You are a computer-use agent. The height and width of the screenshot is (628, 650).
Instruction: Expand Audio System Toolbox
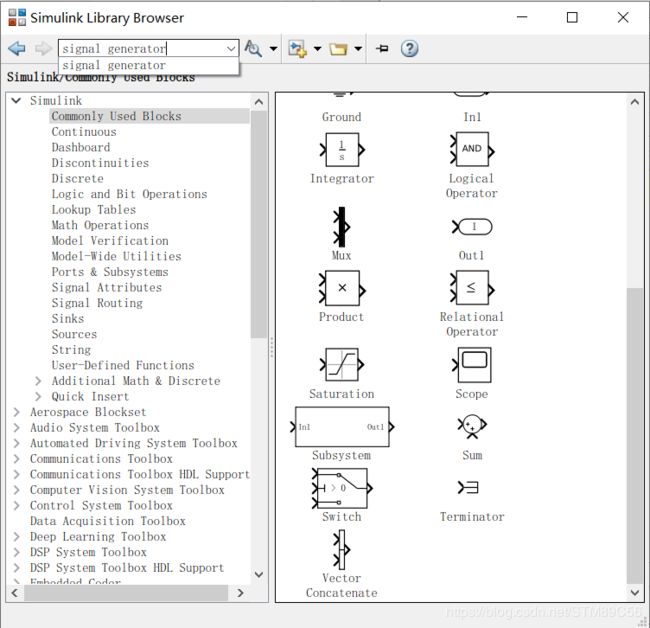(x=16, y=427)
